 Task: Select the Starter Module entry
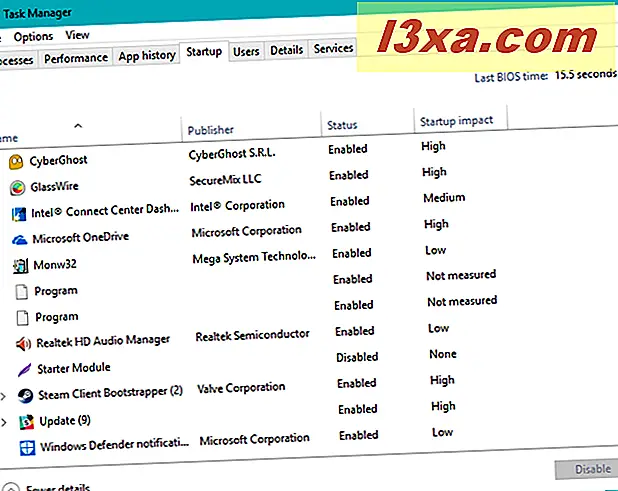[x=74, y=368]
